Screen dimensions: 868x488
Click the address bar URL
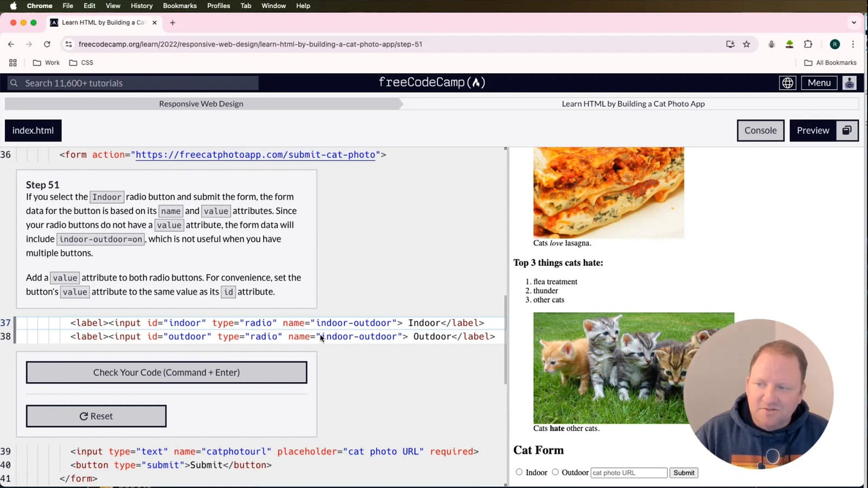click(x=250, y=44)
